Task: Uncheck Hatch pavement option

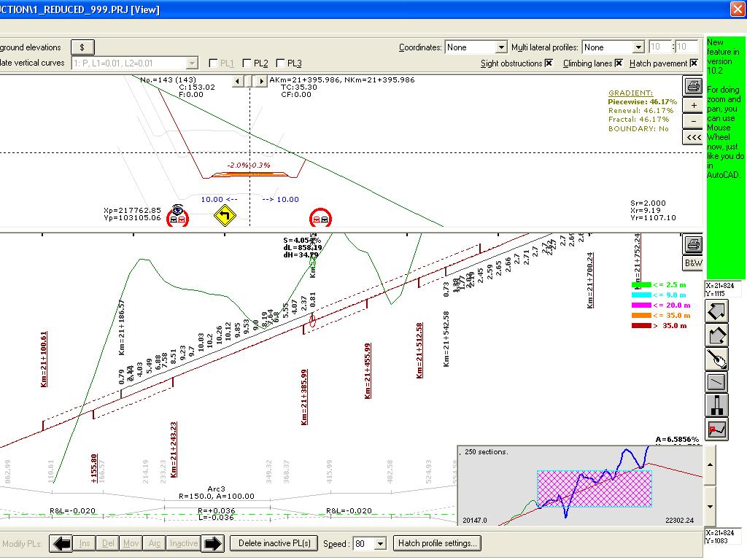Action: coord(694,63)
